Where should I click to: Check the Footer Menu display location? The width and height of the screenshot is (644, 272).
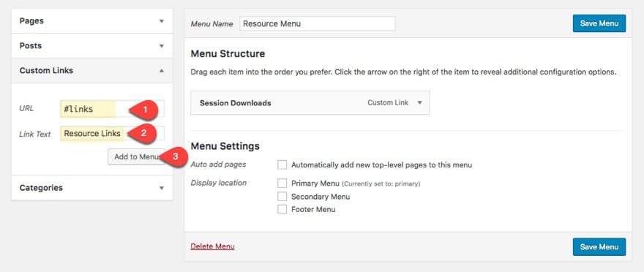282,209
